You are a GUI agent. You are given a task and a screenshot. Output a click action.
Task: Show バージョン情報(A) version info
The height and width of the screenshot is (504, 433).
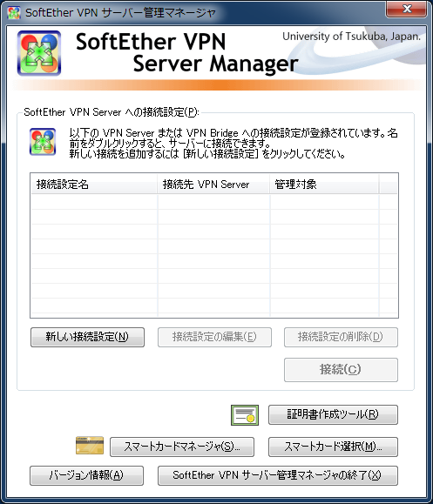tap(86, 475)
